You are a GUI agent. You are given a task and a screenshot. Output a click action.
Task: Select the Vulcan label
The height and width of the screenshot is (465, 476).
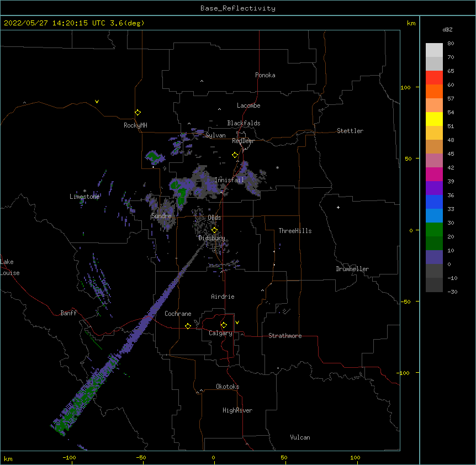300,437
